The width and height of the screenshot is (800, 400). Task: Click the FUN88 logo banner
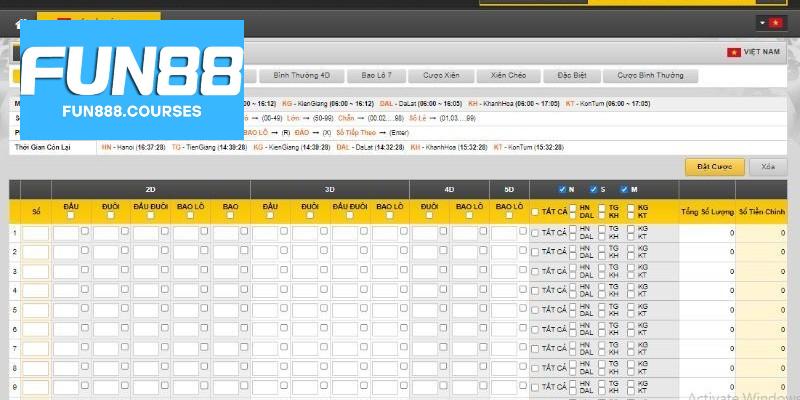coord(131,80)
